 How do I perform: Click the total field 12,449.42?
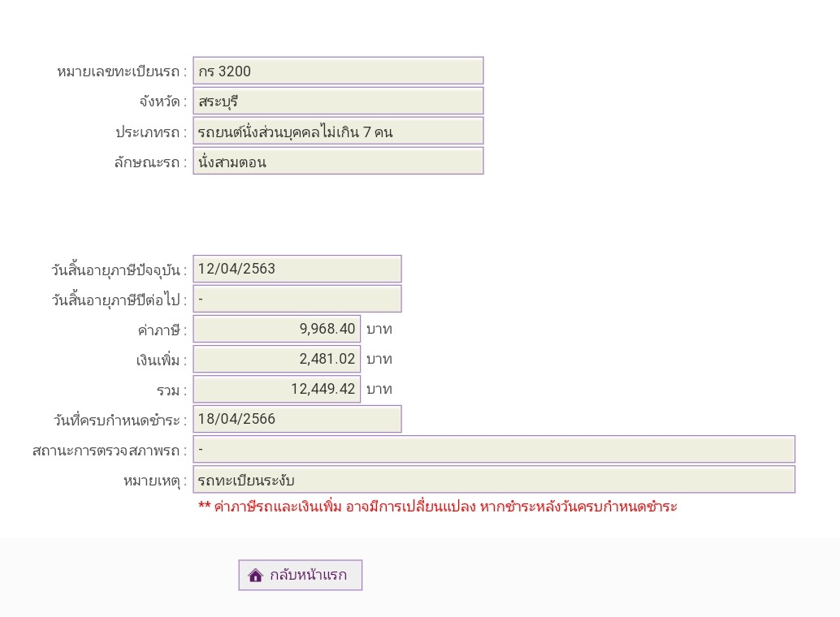pyautogui.click(x=277, y=389)
